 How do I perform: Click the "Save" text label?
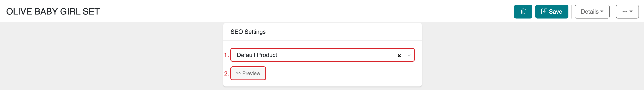(555, 12)
